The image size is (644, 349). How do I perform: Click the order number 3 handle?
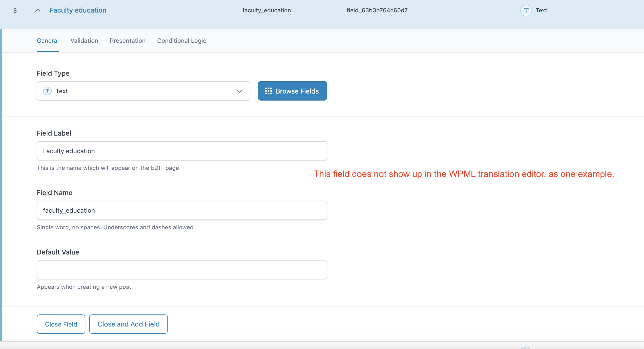[x=15, y=10]
